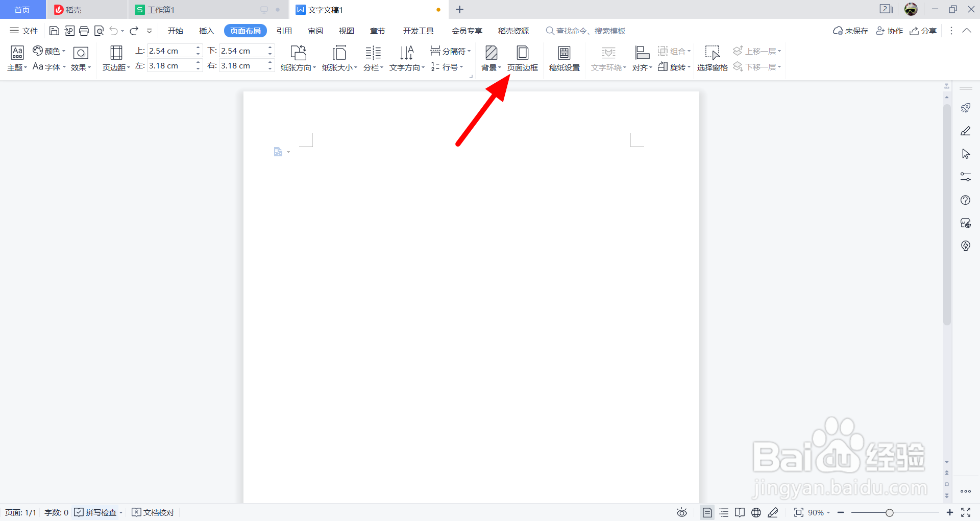Viewport: 980px width, 521px height.
Task: Switch to reading view book icon
Action: click(740, 512)
